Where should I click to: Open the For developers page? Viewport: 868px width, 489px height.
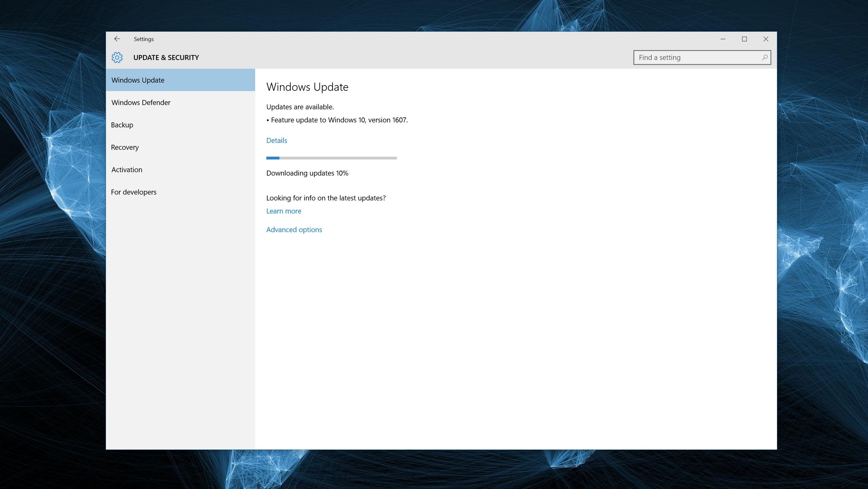click(x=133, y=192)
